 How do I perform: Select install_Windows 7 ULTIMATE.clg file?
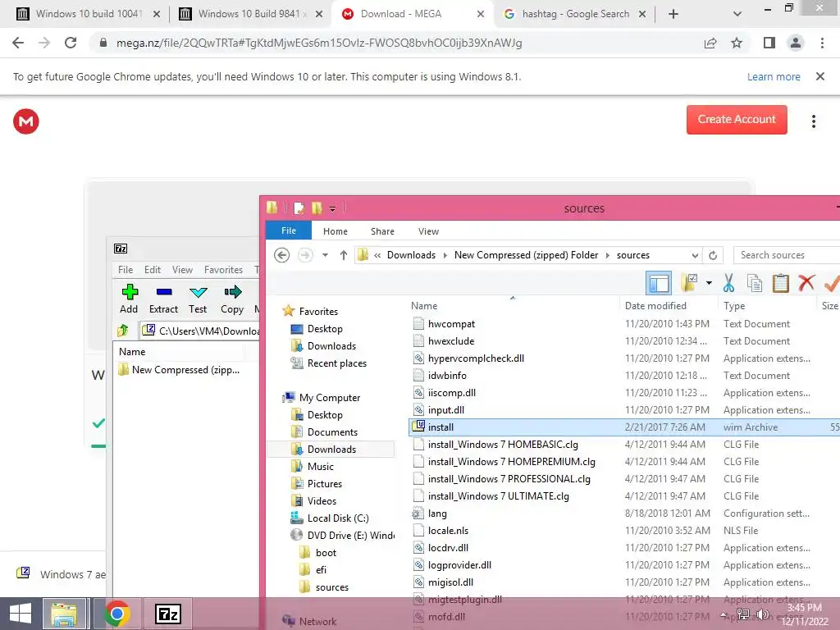(x=498, y=496)
